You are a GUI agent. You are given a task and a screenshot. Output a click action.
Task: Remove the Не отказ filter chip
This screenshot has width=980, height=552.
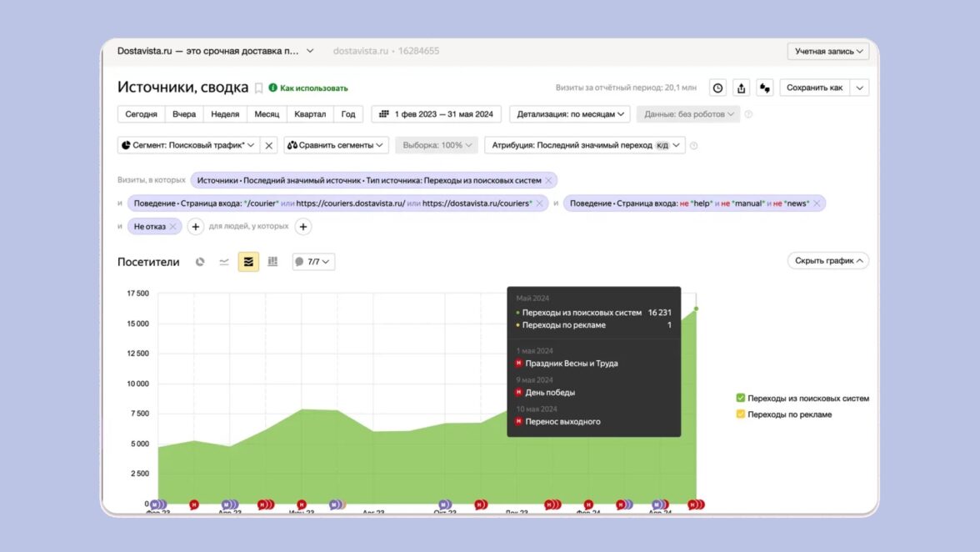click(x=173, y=226)
